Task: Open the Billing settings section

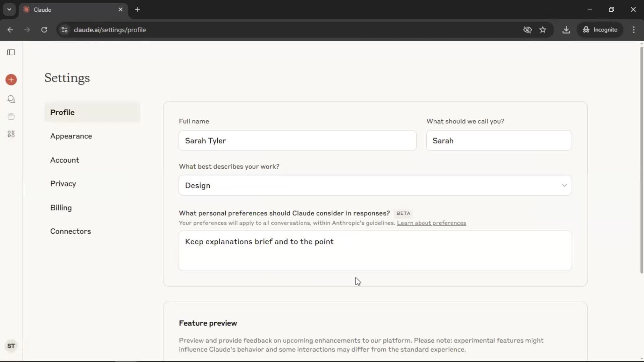Action: coord(92,207)
